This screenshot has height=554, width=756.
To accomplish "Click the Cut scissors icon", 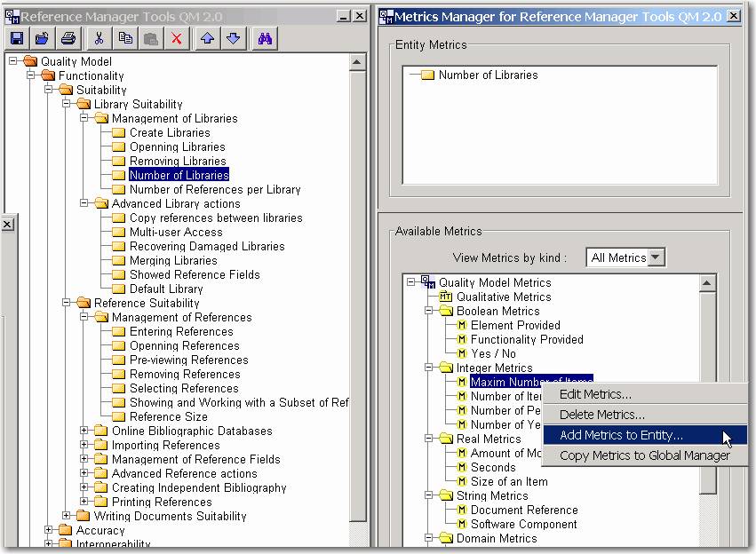I will coord(99,38).
